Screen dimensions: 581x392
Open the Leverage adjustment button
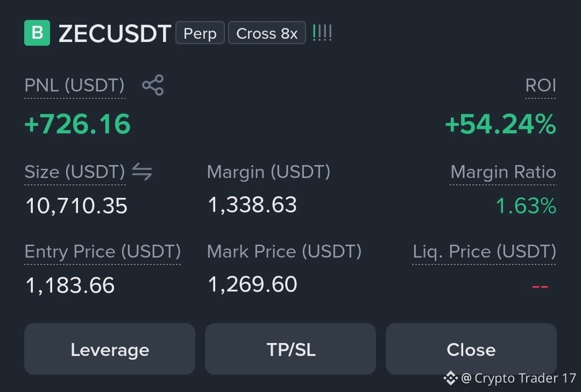click(110, 349)
